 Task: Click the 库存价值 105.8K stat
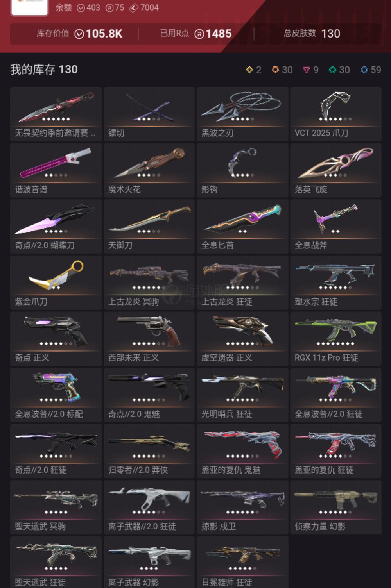(79, 34)
